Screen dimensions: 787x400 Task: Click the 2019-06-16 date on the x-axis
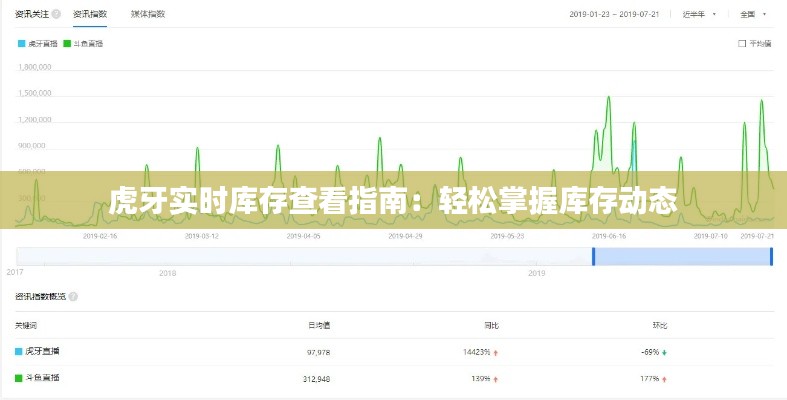(x=609, y=236)
